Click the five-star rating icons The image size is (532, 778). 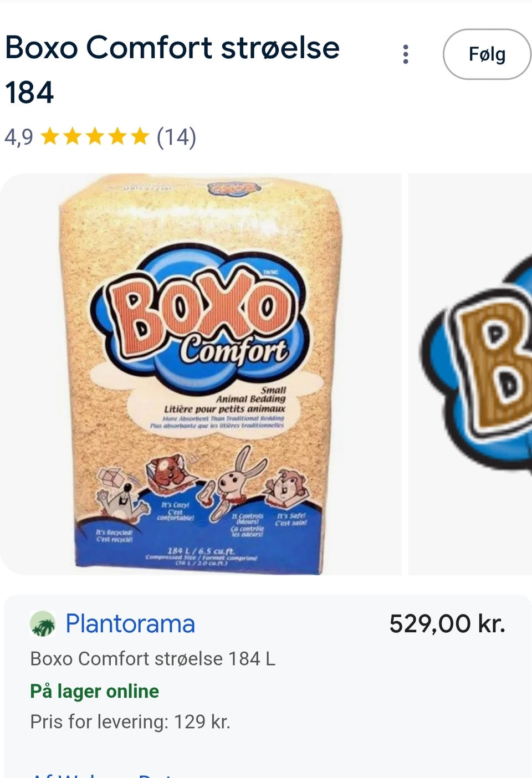coord(95,136)
